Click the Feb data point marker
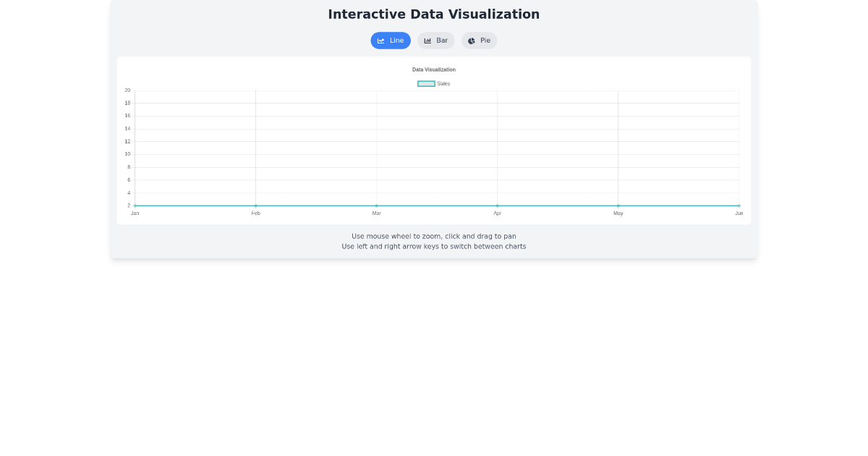 tap(255, 205)
